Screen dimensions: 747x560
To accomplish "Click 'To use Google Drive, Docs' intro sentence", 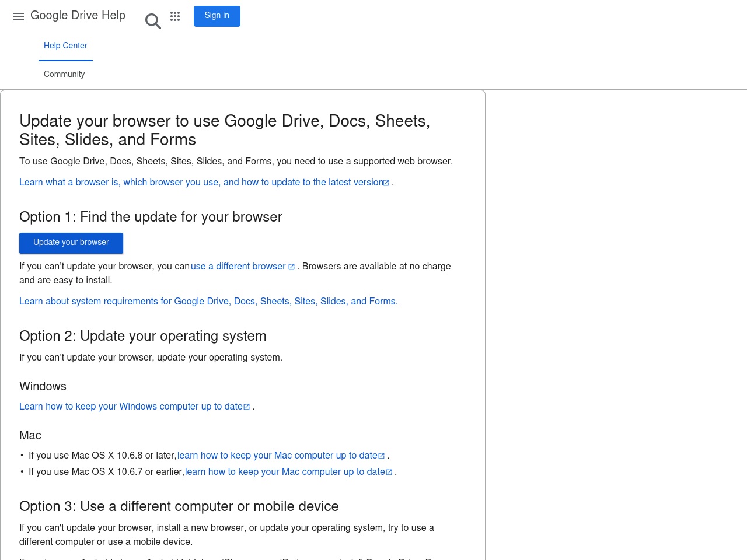I will tap(236, 162).
